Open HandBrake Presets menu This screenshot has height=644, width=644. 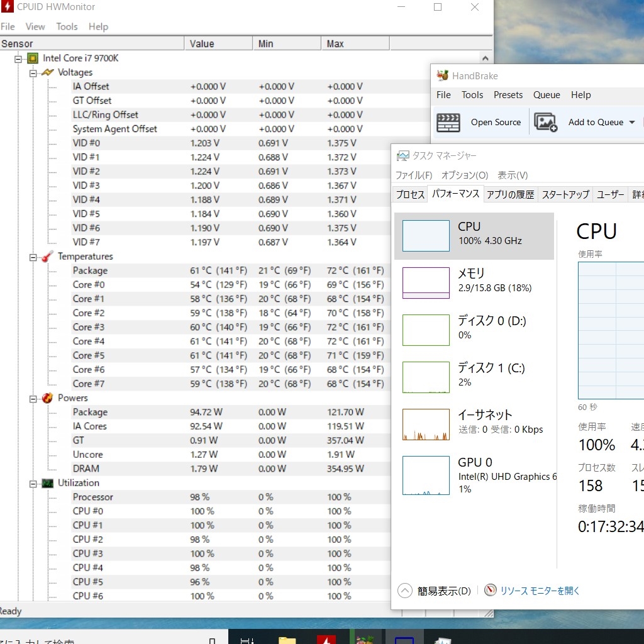(x=508, y=95)
